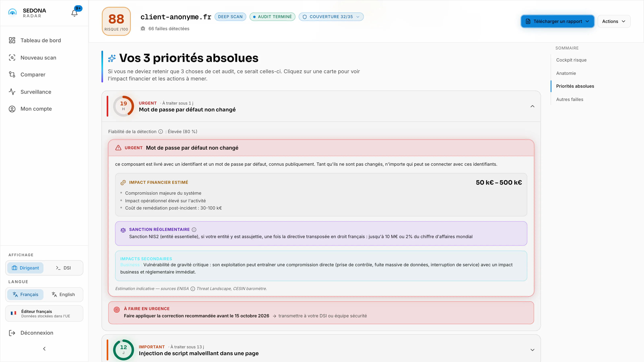Click the 12 J countdown ring
Screen dimensions: 644x362
(124, 350)
